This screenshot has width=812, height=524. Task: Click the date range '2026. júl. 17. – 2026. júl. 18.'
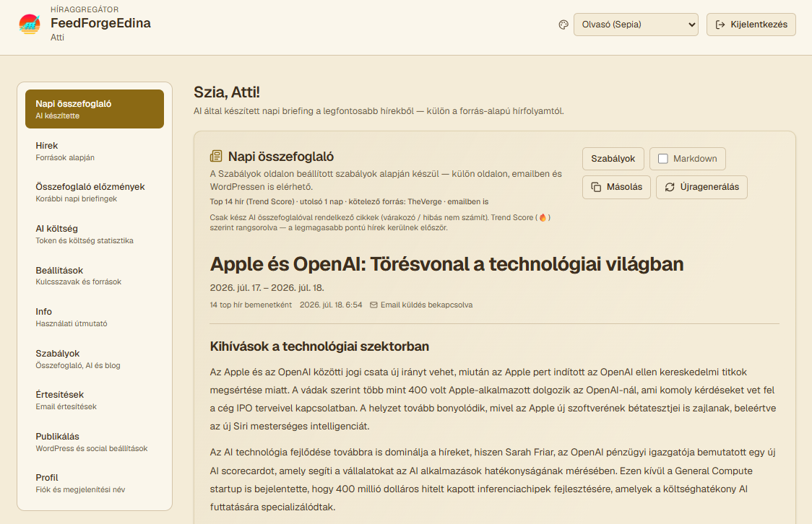pos(267,287)
